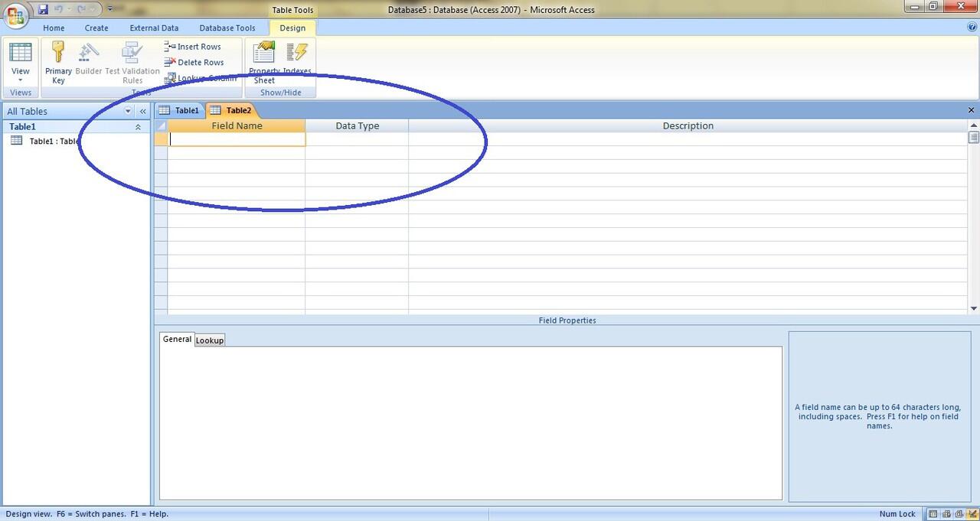Open the Access Help question mark icon

[972, 27]
